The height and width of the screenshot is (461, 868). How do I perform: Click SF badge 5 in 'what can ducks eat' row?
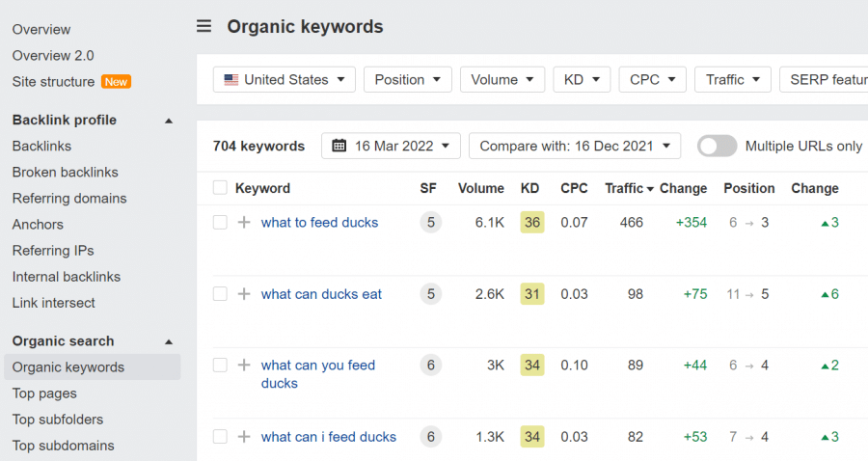click(x=431, y=294)
